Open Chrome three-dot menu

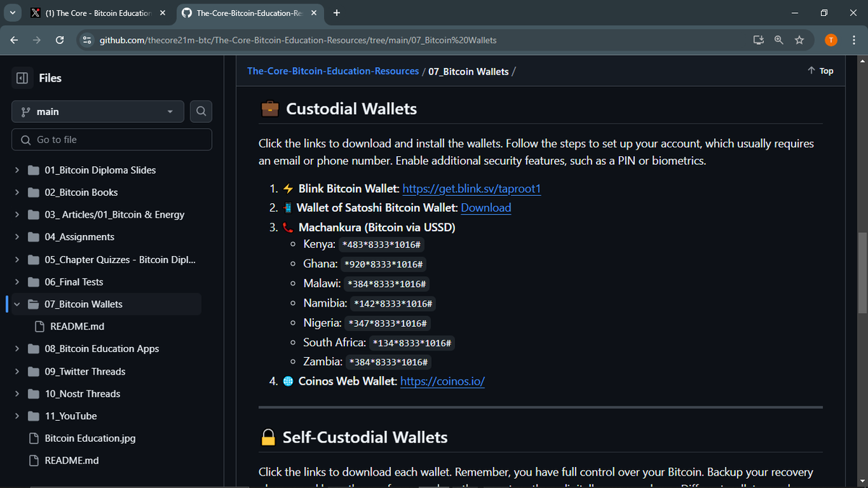click(x=854, y=40)
